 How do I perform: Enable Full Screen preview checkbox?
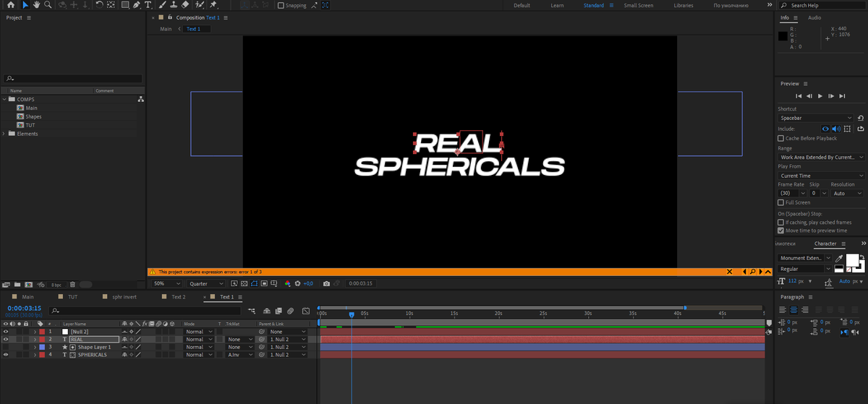[780, 202]
